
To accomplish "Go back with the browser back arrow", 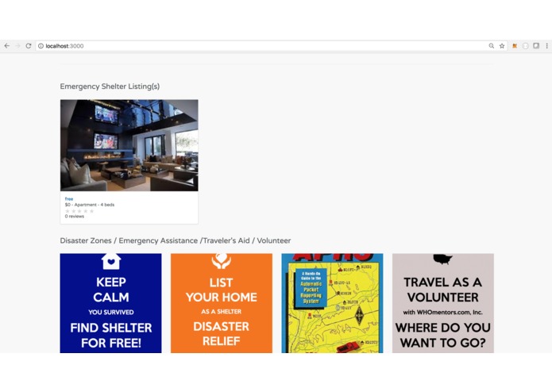I will (7, 46).
